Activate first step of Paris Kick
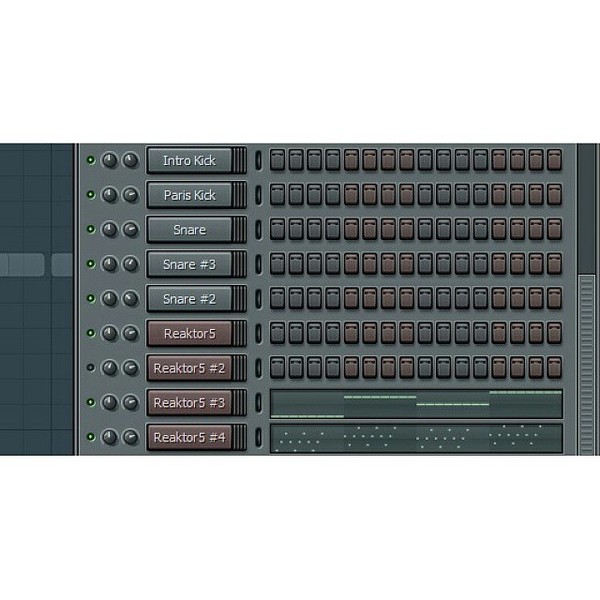 (277, 195)
